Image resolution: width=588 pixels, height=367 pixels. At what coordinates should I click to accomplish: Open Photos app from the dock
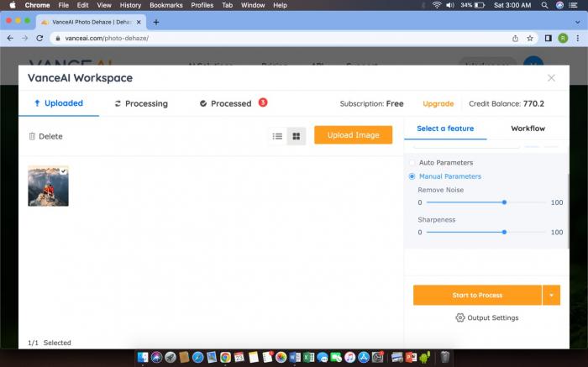(281, 357)
